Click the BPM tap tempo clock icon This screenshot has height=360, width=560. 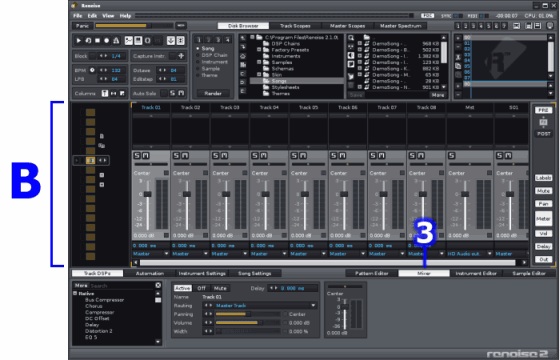(92, 70)
